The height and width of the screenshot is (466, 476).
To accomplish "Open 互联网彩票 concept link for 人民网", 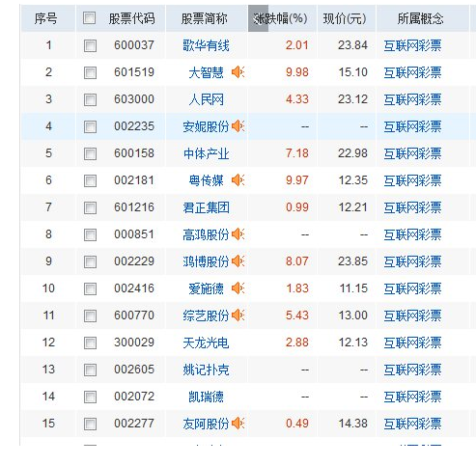I will click(412, 99).
